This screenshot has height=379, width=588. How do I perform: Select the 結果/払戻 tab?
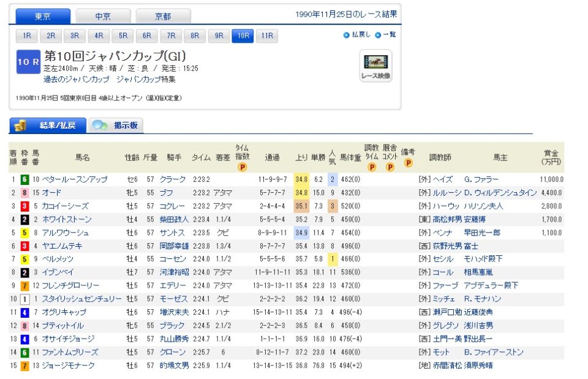tap(48, 126)
